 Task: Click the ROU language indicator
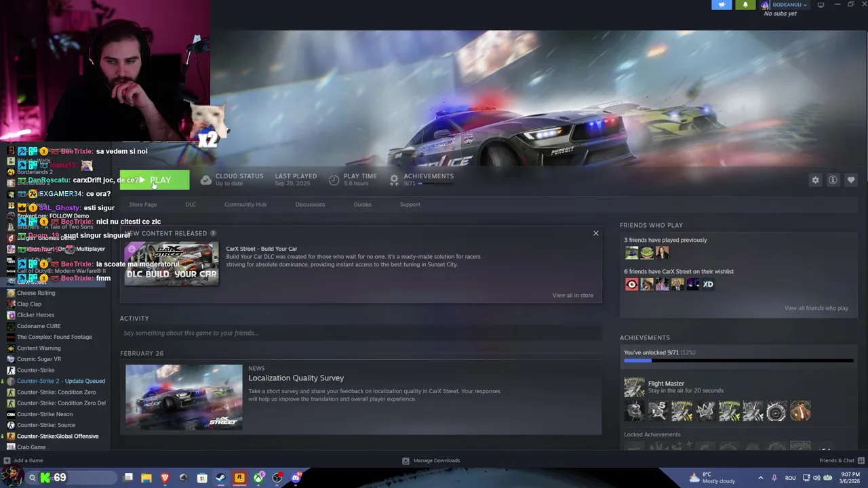pyautogui.click(x=790, y=478)
